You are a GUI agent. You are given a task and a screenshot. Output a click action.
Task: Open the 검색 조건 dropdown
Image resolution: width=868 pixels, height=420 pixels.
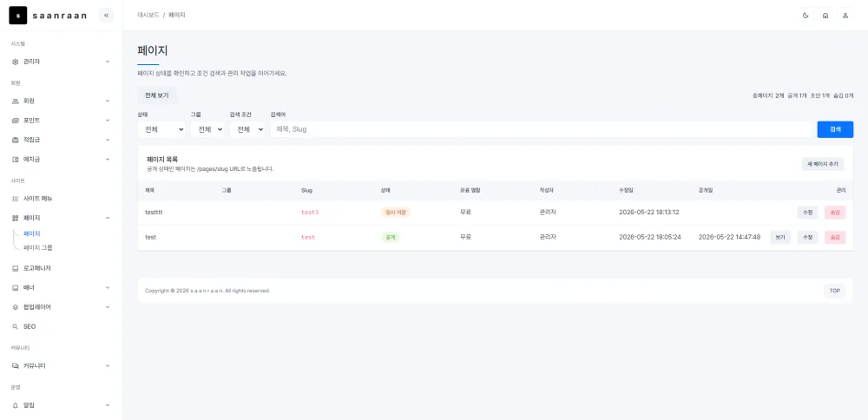247,129
